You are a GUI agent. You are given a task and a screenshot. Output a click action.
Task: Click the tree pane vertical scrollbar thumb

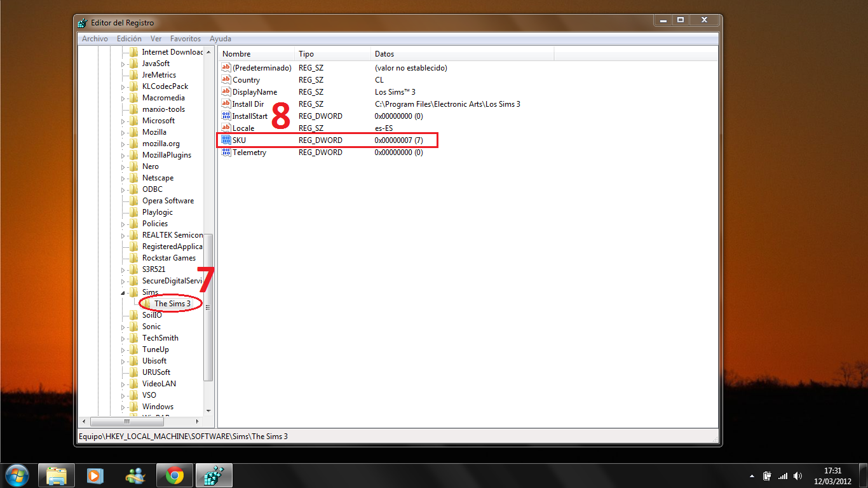click(x=208, y=307)
